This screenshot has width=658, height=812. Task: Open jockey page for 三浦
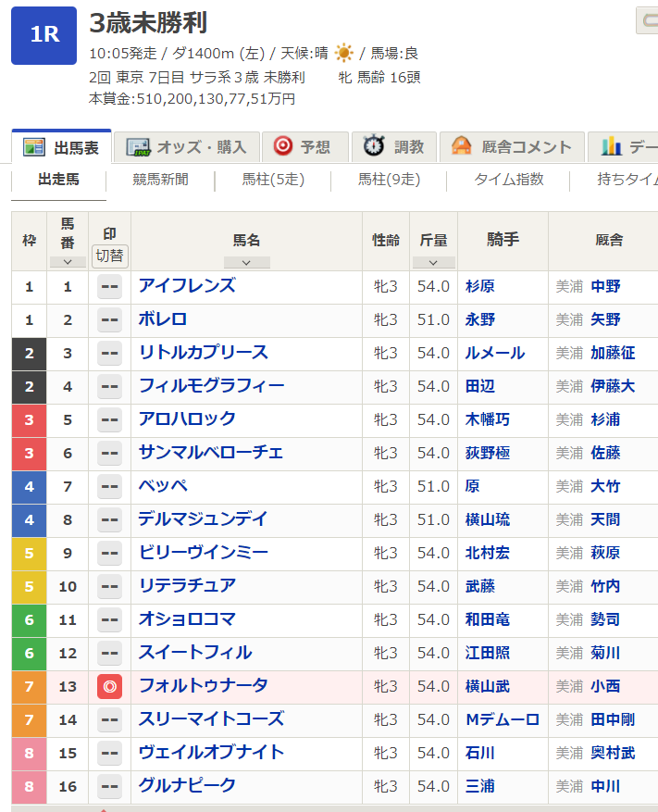click(x=480, y=787)
